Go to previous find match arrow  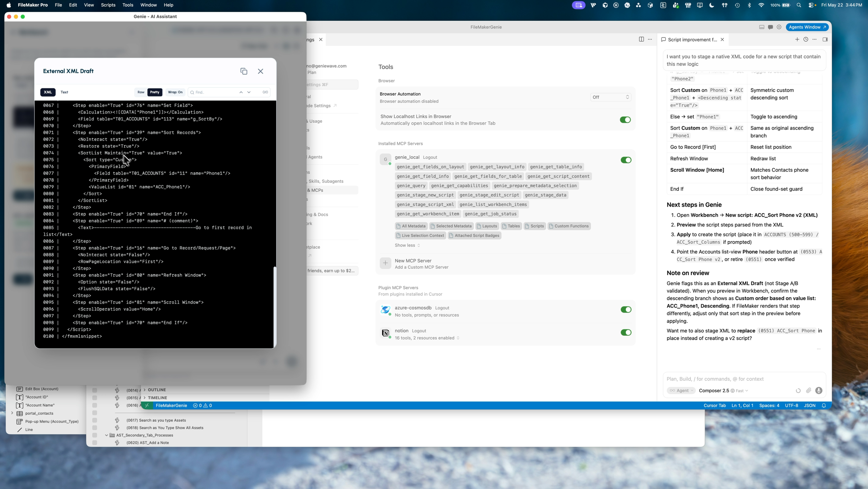(241, 92)
